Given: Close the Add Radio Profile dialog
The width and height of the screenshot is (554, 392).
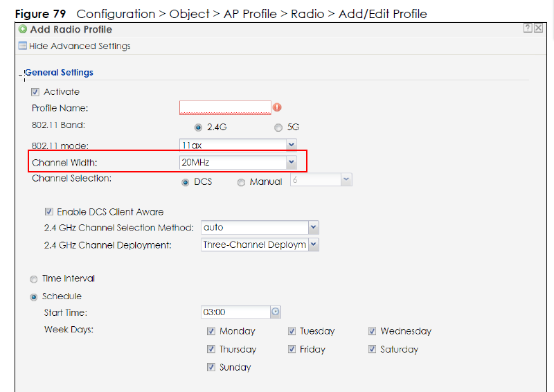Looking at the screenshot, I should coord(538,28).
